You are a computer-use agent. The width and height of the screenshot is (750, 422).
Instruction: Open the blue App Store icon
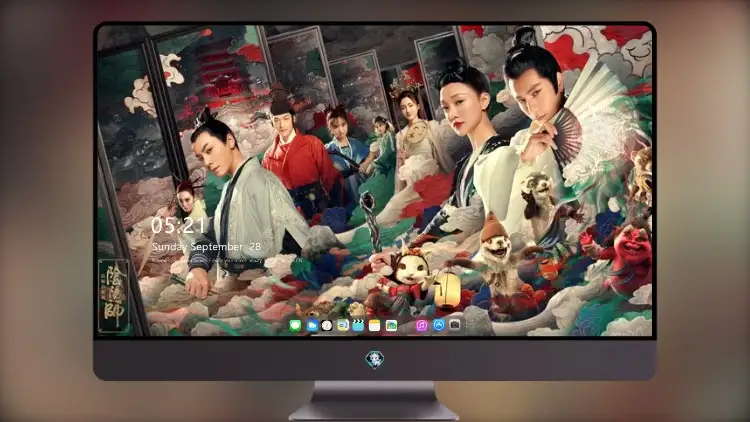439,325
